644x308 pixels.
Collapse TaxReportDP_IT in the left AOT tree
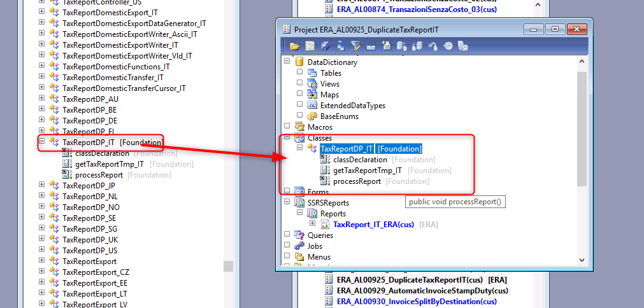42,142
